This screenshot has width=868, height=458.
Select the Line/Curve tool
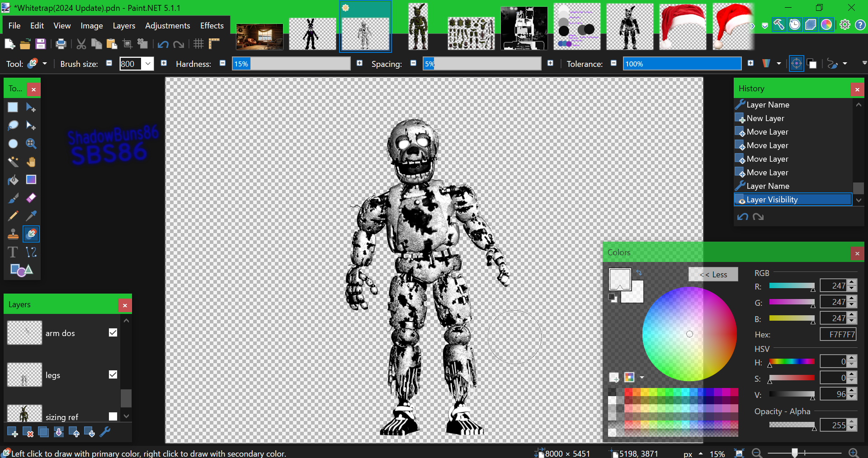(31, 252)
